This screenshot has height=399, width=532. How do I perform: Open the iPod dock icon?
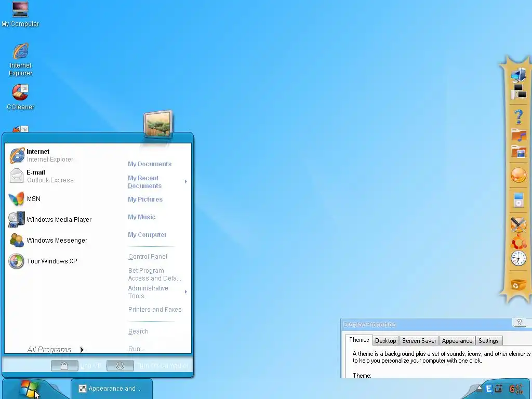(518, 199)
